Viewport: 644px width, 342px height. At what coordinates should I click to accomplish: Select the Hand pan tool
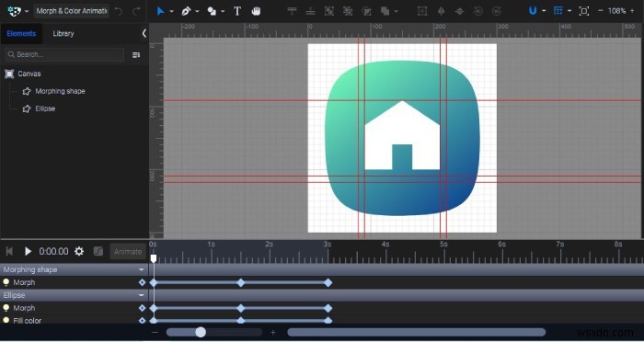[257, 11]
